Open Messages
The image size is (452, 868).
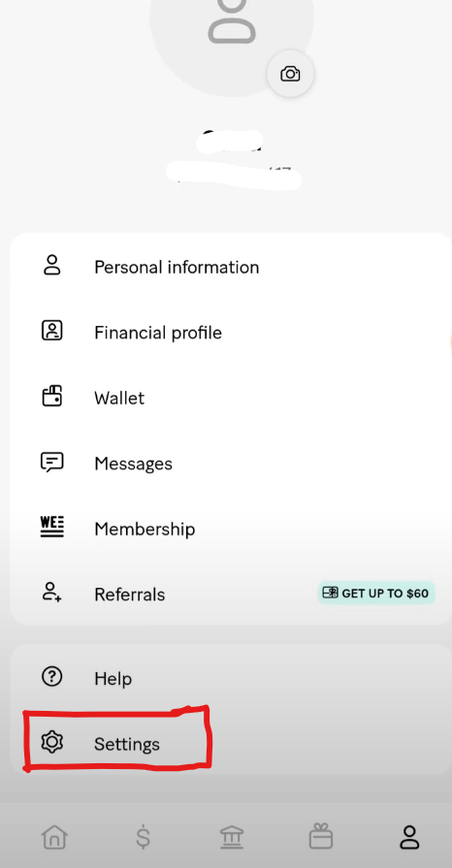pyautogui.click(x=231, y=464)
